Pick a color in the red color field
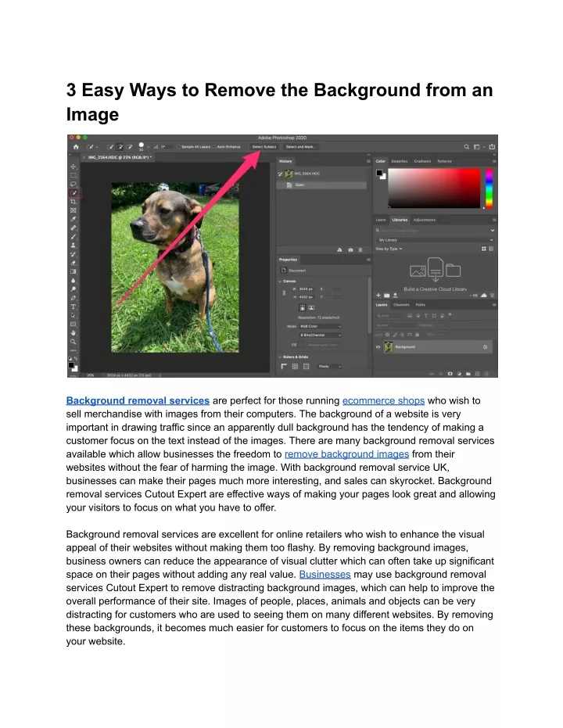This screenshot has width=563, height=728. click(x=434, y=188)
